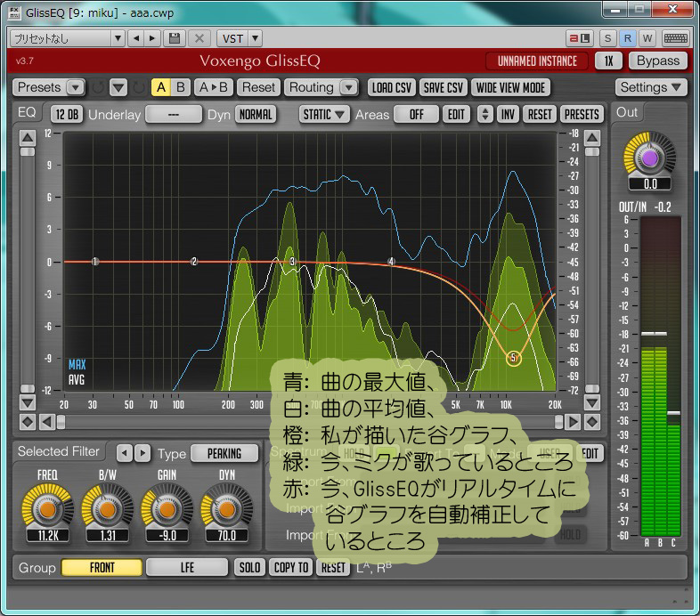Select the LFE group tab
Image resolution: width=700 pixels, height=616 pixels.
click(187, 567)
